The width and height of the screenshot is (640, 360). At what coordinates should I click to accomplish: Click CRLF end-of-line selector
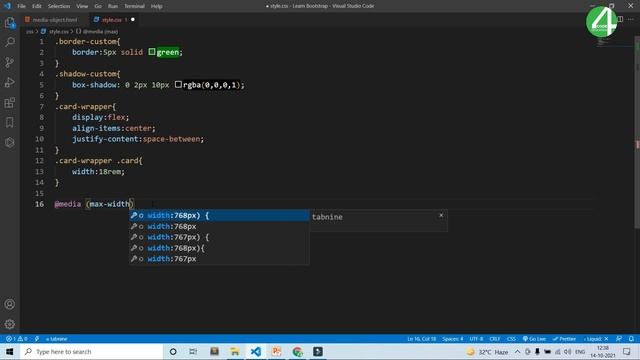(x=495, y=339)
